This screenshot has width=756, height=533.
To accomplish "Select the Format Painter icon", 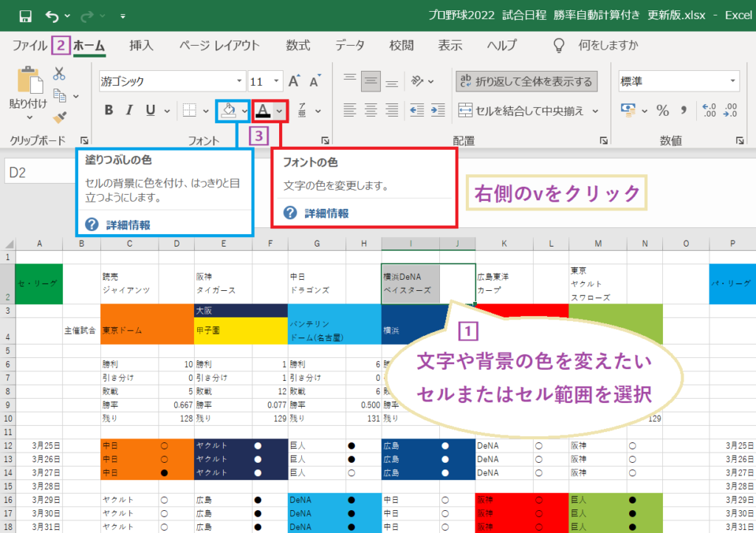I will [x=61, y=118].
